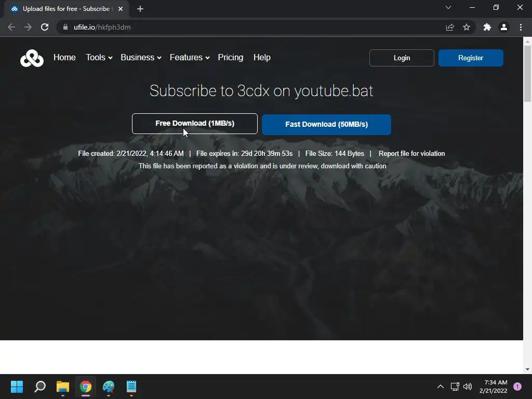Open Paint app from taskbar
The width and height of the screenshot is (532, 399).
pyautogui.click(x=109, y=387)
